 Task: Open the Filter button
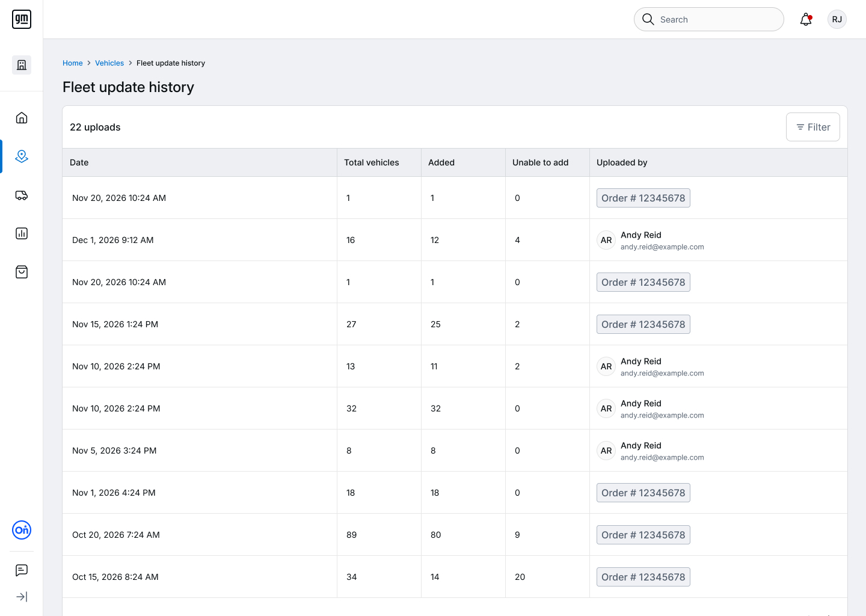[x=813, y=127]
